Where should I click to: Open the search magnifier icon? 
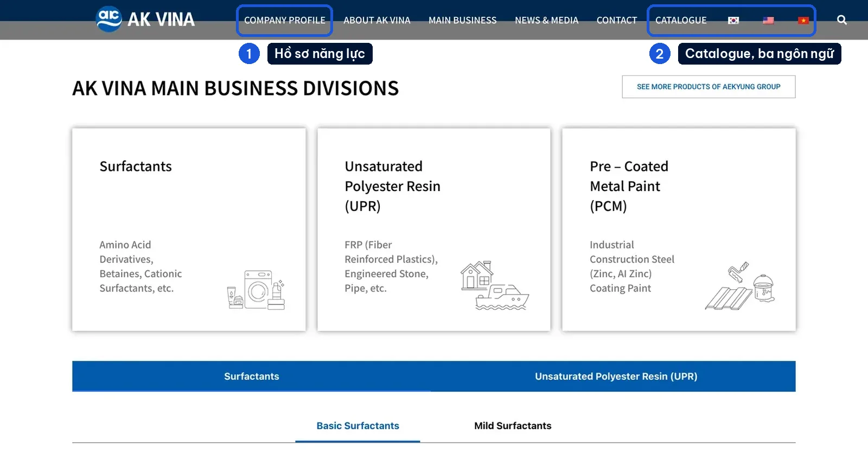(842, 20)
